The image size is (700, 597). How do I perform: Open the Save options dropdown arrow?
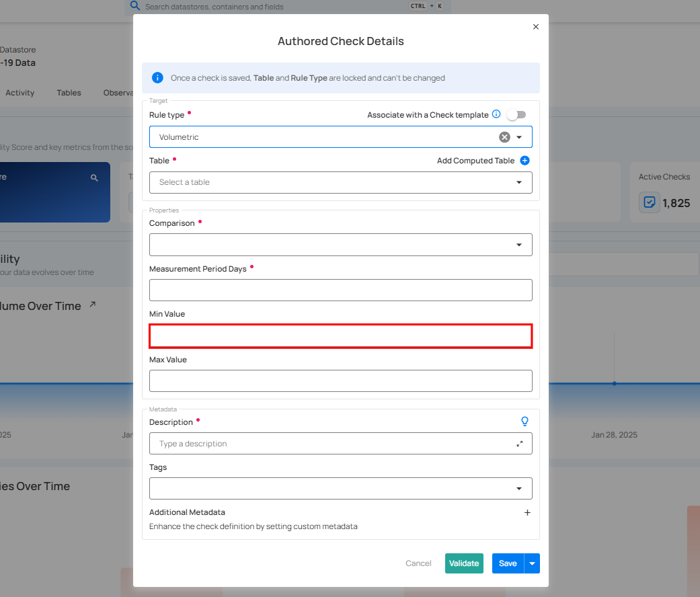[x=533, y=563]
